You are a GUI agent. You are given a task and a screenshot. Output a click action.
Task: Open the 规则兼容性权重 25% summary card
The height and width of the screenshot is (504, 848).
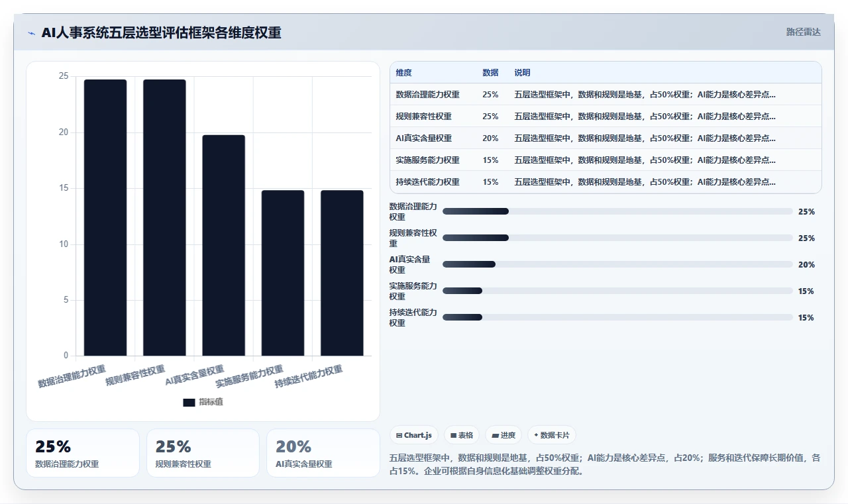[x=203, y=453]
